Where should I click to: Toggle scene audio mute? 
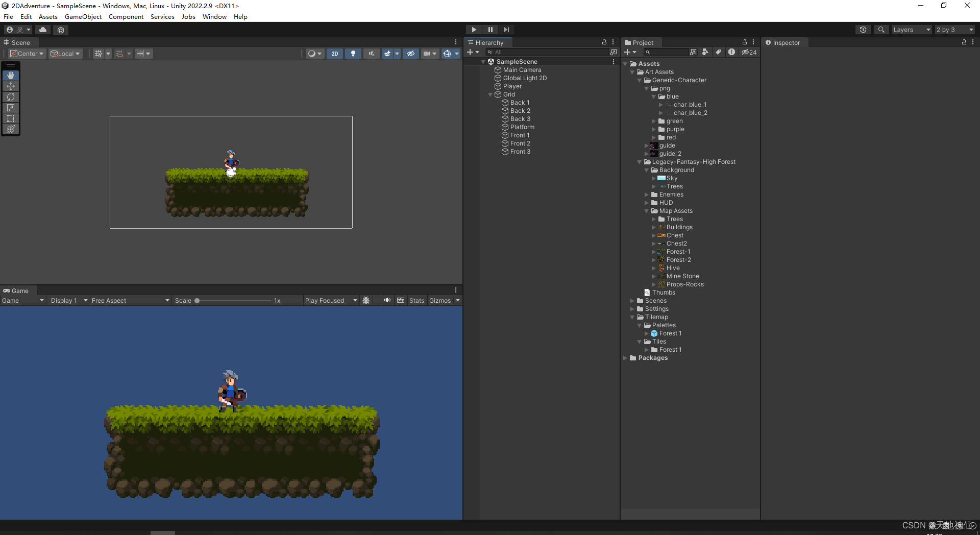pyautogui.click(x=372, y=54)
